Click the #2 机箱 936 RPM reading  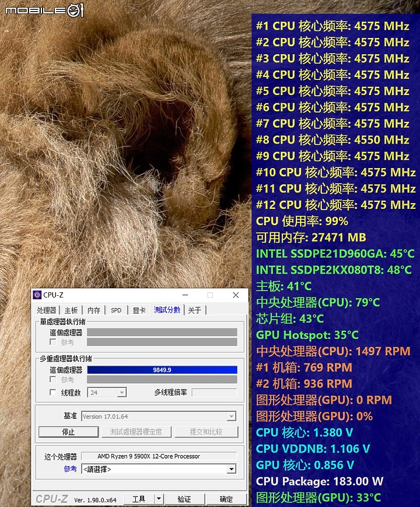[304, 384]
